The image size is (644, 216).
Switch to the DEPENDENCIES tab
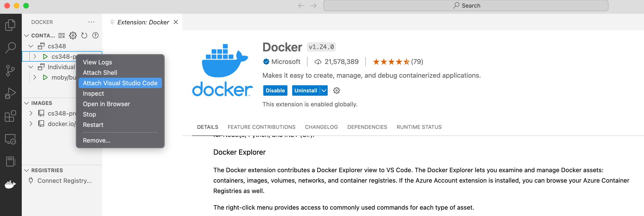367,127
